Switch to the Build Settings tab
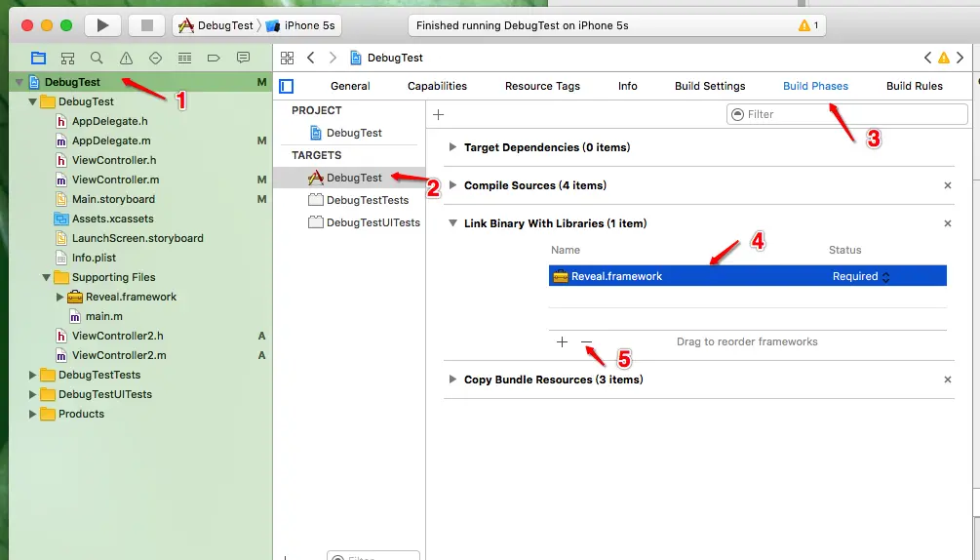 tap(710, 86)
